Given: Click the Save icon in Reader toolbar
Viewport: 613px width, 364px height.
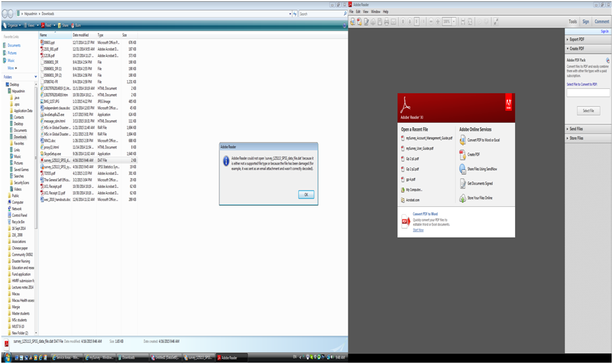Looking at the screenshot, I should [x=380, y=22].
